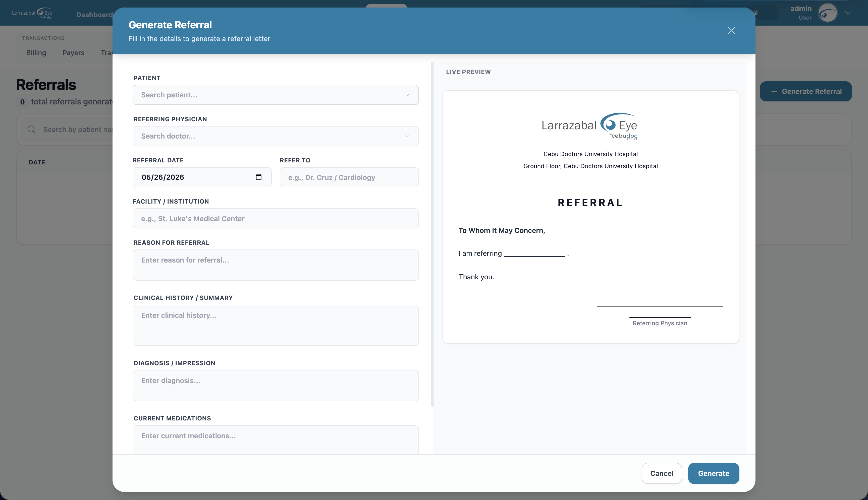The height and width of the screenshot is (500, 868).
Task: Click the form scrollbar in the dialog
Action: 432,234
